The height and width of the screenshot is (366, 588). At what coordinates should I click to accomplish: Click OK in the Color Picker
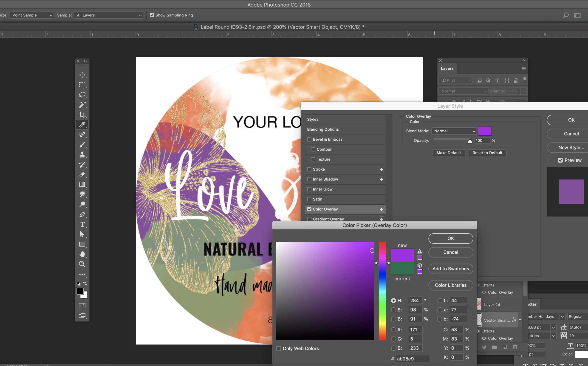pos(451,238)
